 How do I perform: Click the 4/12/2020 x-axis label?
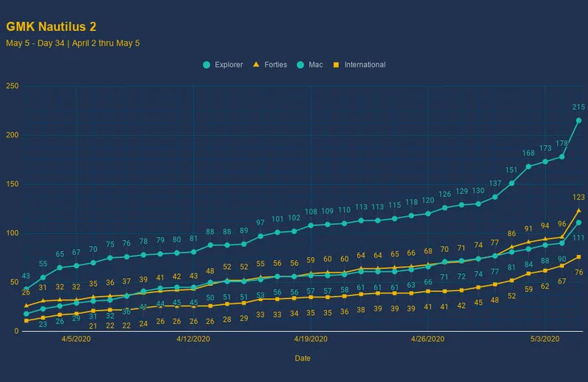click(x=193, y=339)
